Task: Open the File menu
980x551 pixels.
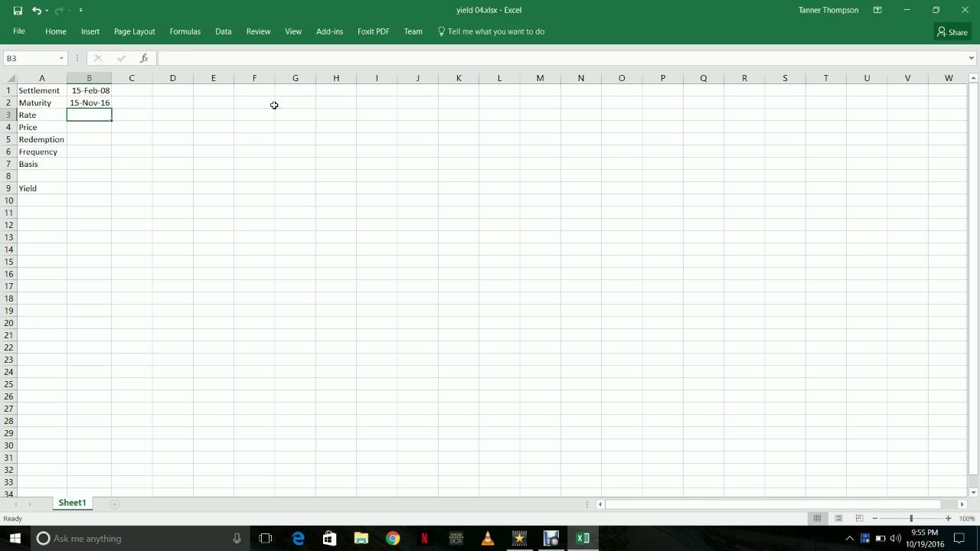Action: pos(19,31)
